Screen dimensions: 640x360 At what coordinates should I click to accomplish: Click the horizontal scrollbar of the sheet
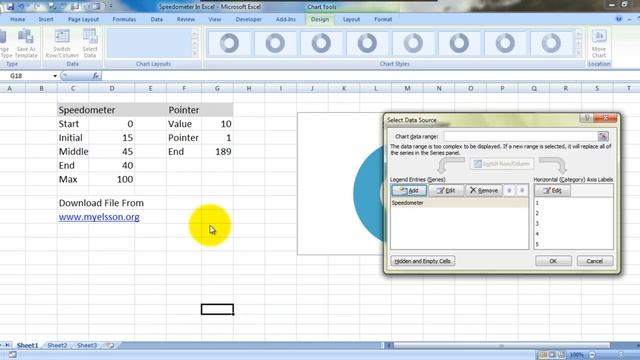(x=501, y=345)
